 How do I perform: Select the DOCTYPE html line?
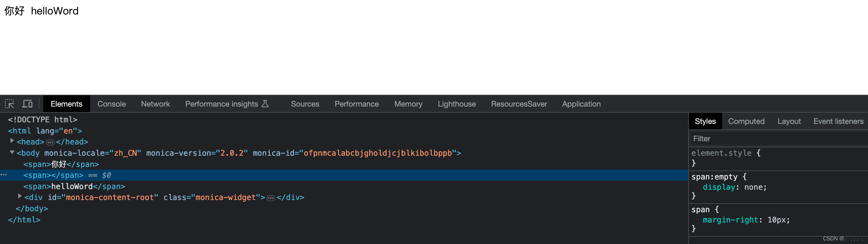[x=43, y=119]
